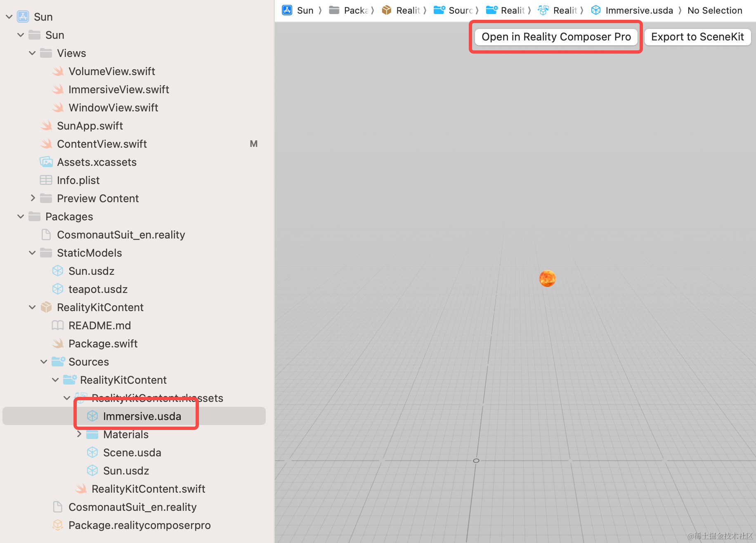
Task: Click the plist table icon beside Info.plist
Action: (x=46, y=180)
